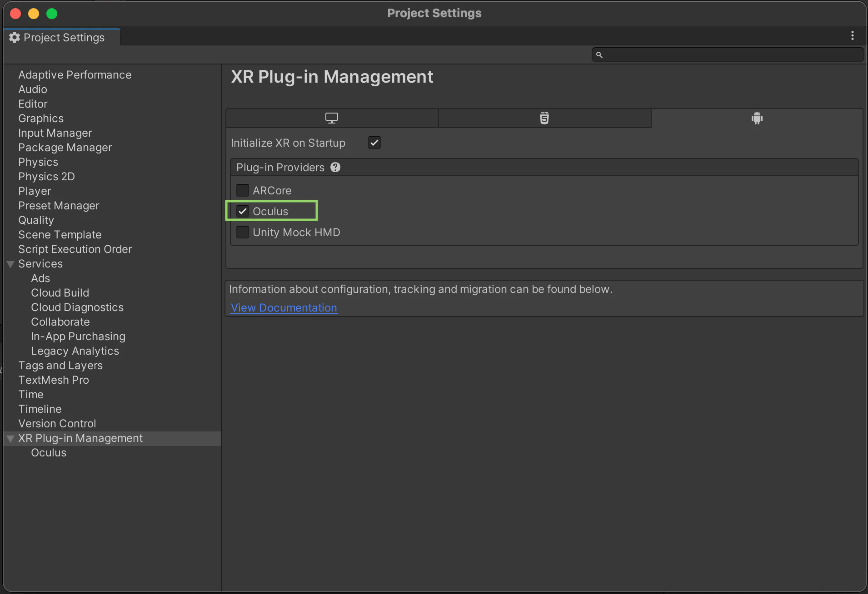868x594 pixels.
Task: Select the Project Settings window tab
Action: pos(62,37)
